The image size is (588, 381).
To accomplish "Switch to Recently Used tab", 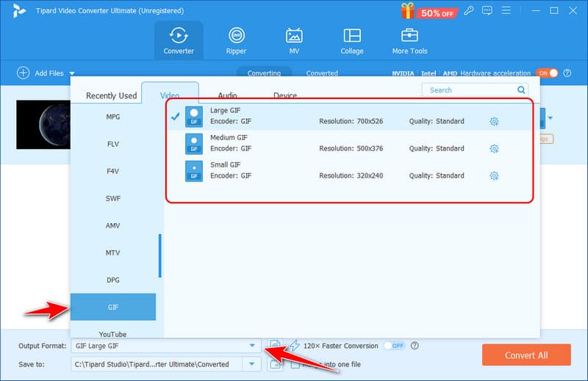I will click(x=112, y=95).
